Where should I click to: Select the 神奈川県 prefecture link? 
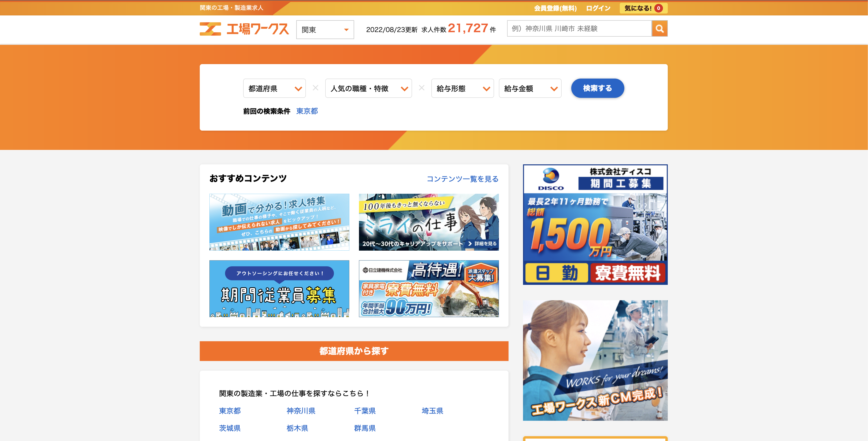coord(301,411)
